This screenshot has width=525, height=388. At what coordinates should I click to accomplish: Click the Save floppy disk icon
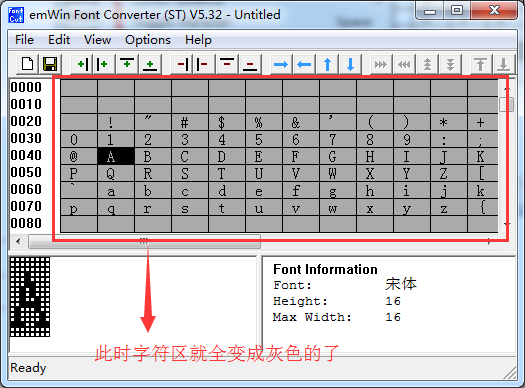coord(50,64)
